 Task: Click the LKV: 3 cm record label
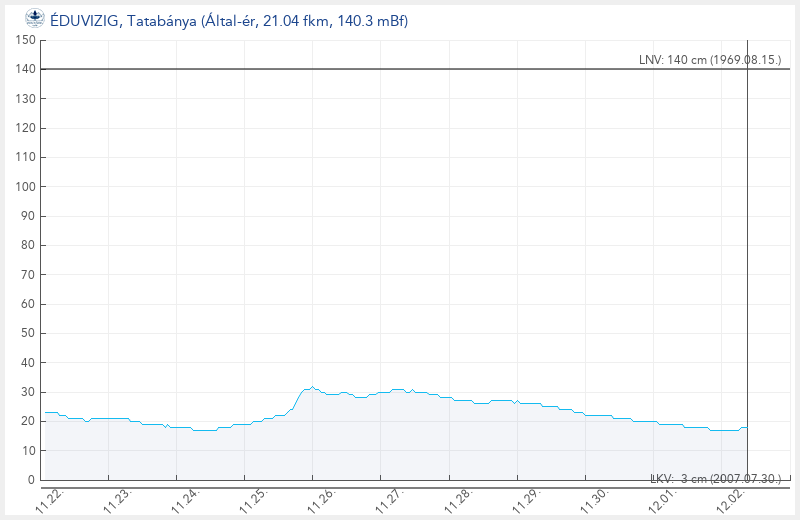715,479
